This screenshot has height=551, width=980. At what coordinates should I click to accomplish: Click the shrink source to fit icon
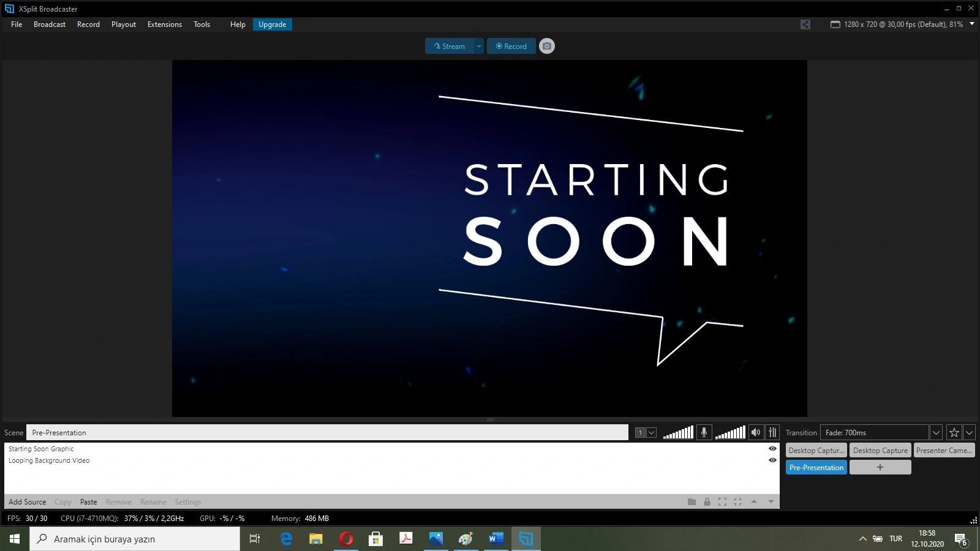click(x=737, y=502)
